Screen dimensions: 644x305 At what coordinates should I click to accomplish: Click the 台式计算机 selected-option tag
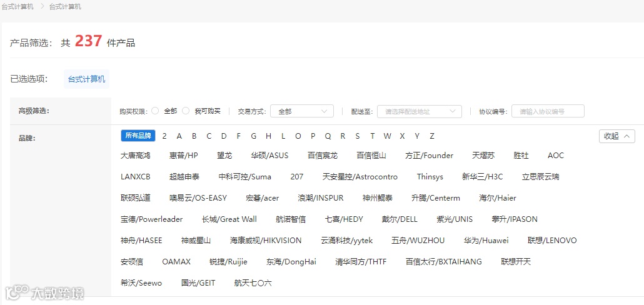click(86, 79)
